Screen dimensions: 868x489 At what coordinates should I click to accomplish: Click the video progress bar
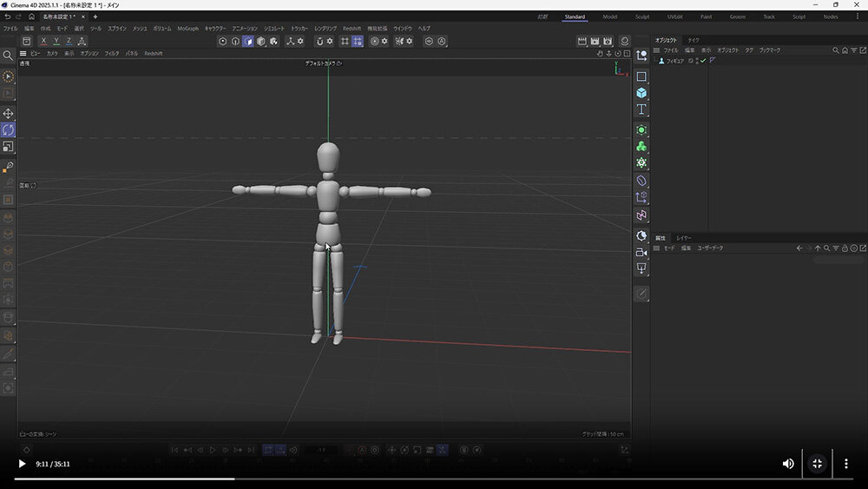click(x=434, y=479)
